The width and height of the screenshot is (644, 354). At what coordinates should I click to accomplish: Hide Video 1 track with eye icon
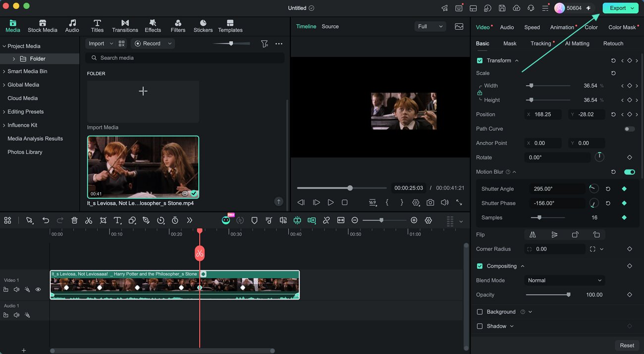[38, 290]
